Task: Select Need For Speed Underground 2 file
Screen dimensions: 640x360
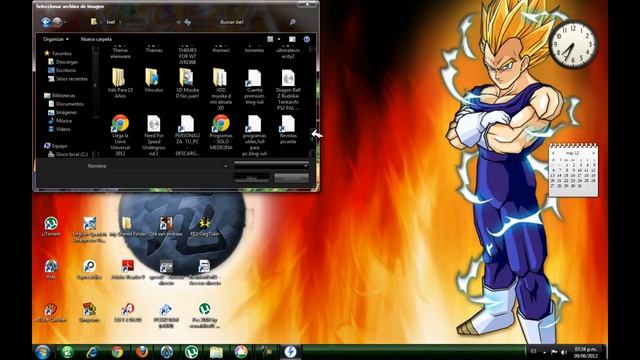Action: [x=153, y=135]
